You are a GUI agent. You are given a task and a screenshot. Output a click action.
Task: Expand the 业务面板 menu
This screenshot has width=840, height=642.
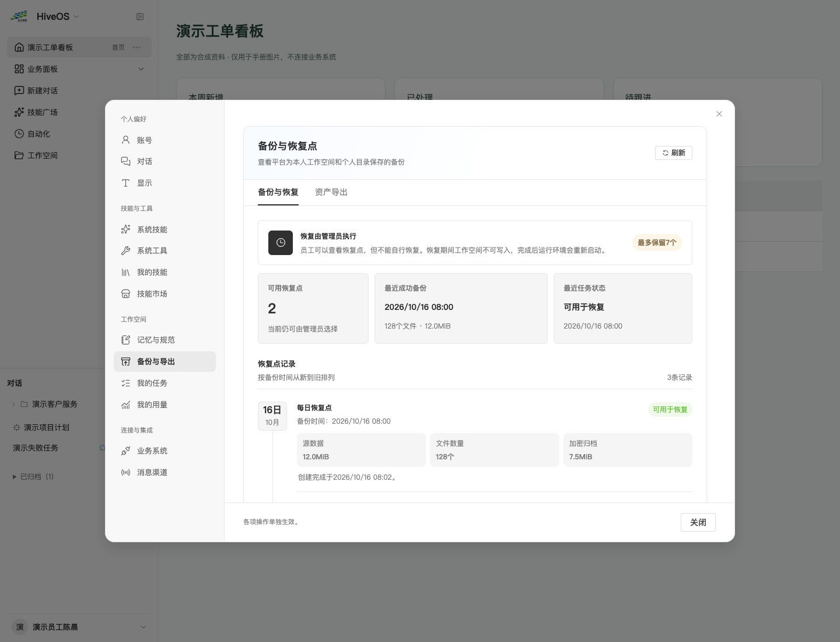point(79,69)
